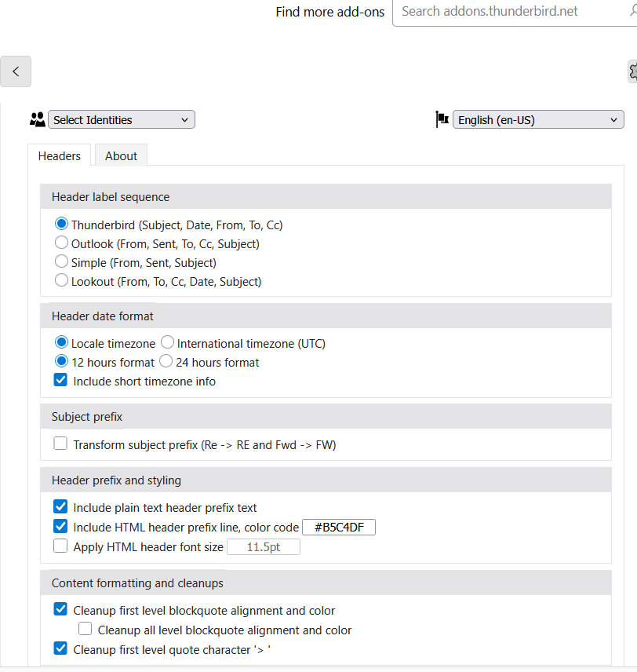Choose 24 hours format

(x=166, y=362)
